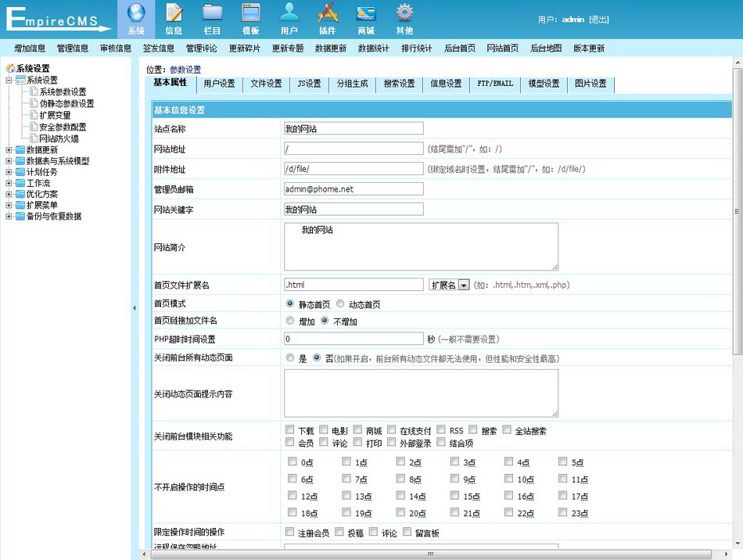Open the 信息 notepad icon

(x=174, y=13)
